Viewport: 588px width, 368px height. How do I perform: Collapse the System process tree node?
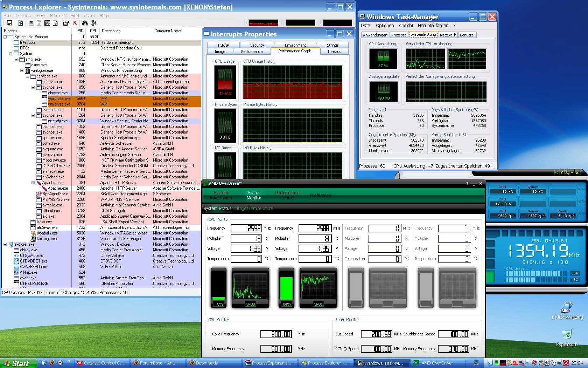pos(11,54)
